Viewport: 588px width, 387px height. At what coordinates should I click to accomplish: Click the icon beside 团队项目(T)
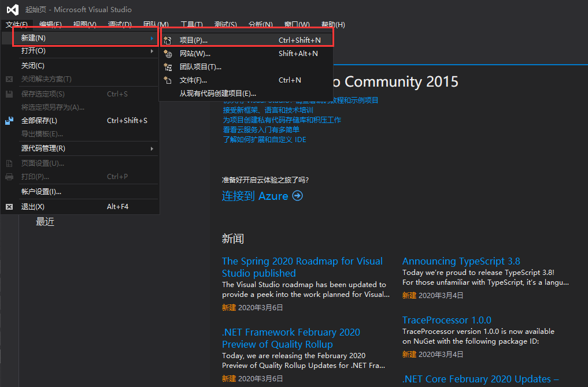point(168,67)
